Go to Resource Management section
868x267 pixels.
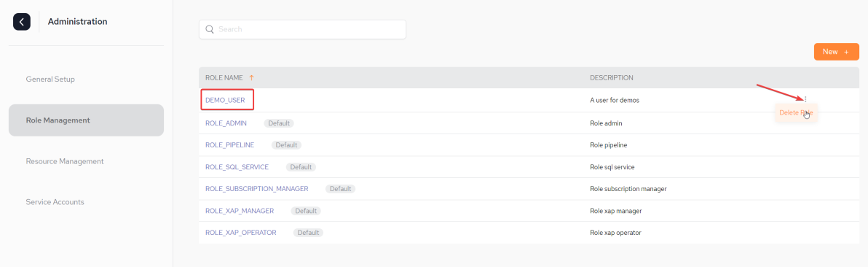tap(65, 161)
